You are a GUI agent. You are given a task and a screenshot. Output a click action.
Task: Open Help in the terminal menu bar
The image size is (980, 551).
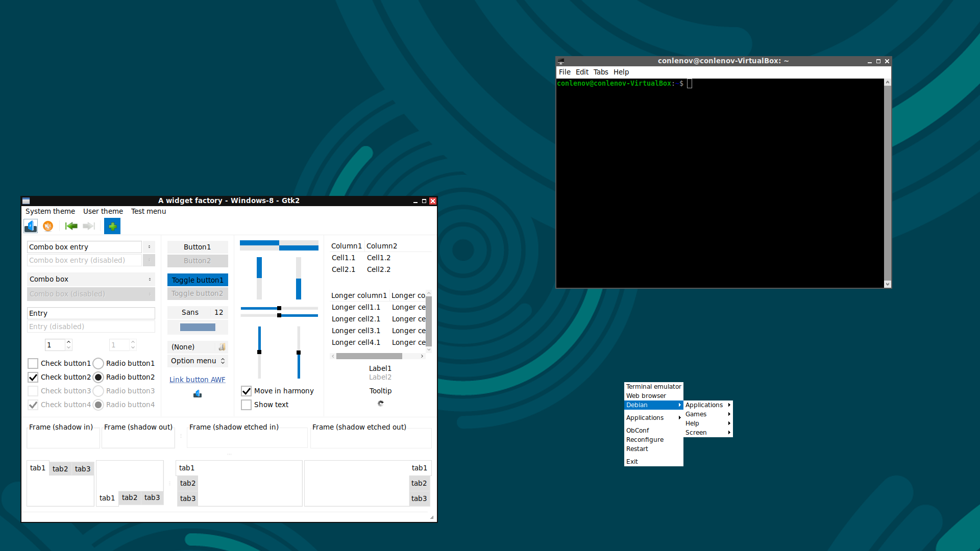pos(621,72)
